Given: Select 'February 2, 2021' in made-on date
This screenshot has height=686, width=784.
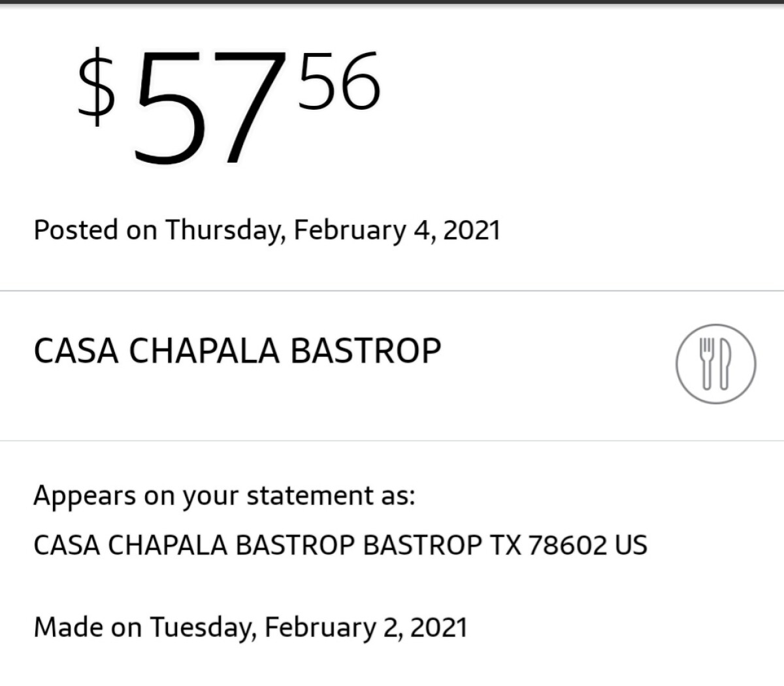Looking at the screenshot, I should [x=366, y=627].
